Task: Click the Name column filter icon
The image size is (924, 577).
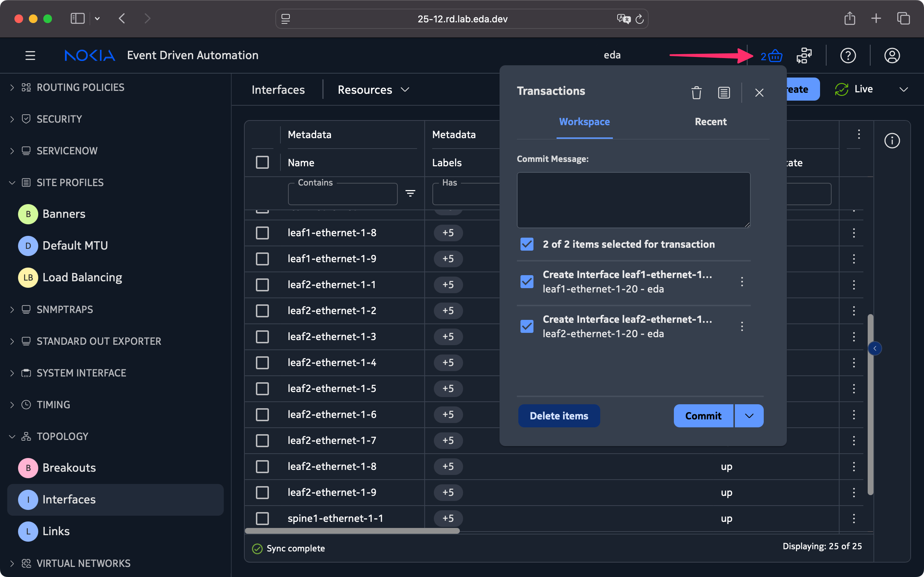Action: (410, 194)
